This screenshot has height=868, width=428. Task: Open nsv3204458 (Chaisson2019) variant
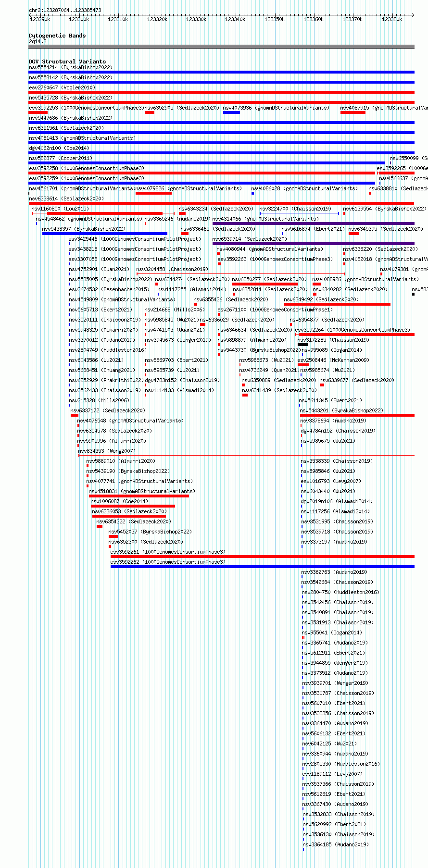point(173,270)
